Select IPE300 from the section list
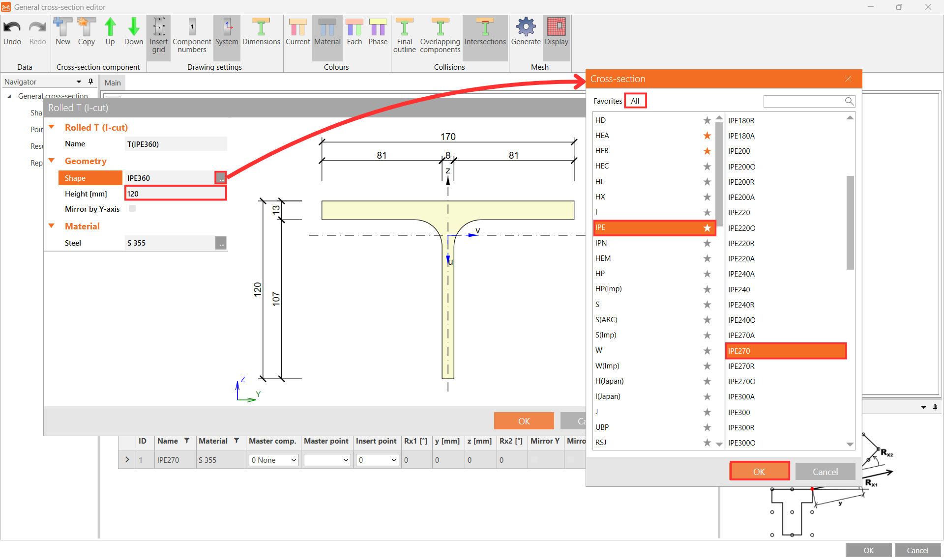The image size is (944, 560). (739, 413)
